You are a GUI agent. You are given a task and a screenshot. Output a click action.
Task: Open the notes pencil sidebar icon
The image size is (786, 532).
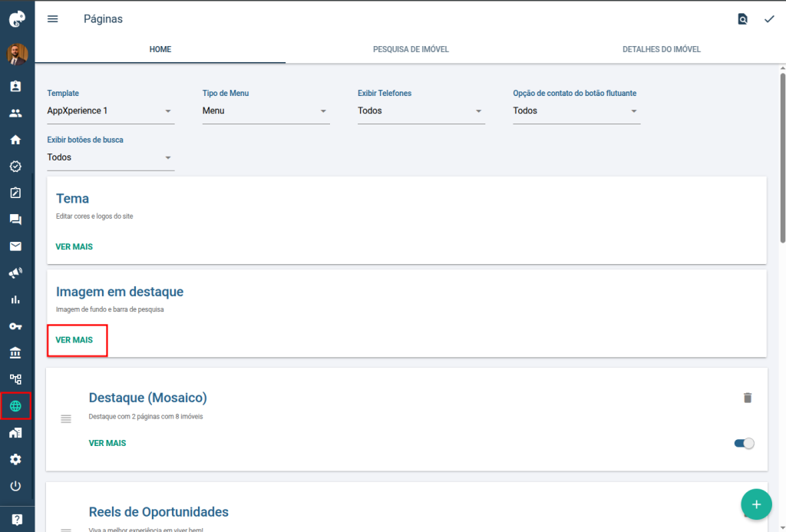coord(15,193)
